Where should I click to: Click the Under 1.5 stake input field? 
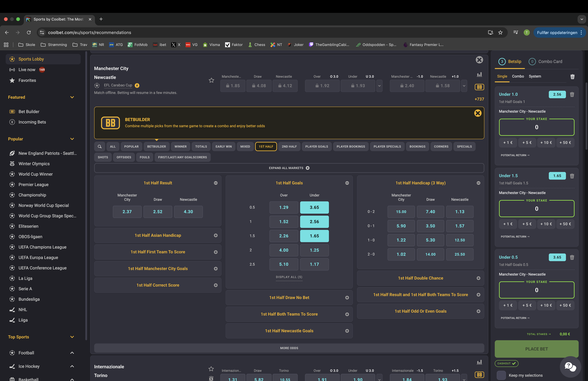click(x=536, y=209)
